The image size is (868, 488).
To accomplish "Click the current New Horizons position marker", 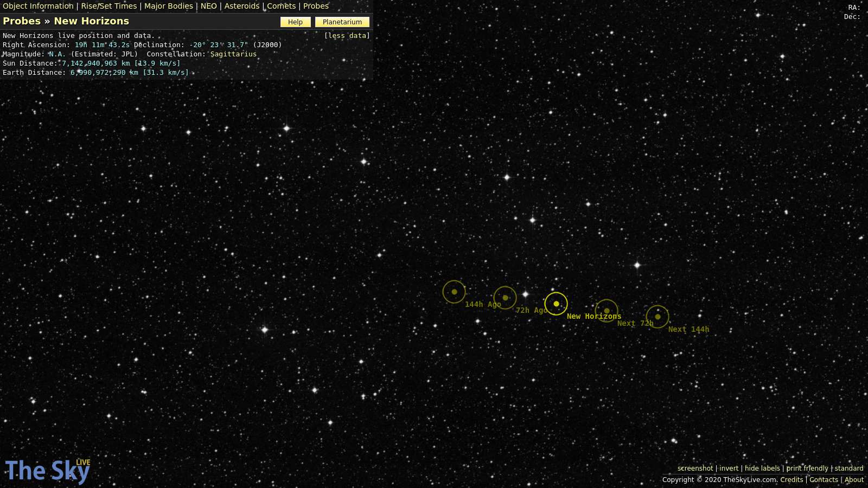I will pyautogui.click(x=556, y=304).
